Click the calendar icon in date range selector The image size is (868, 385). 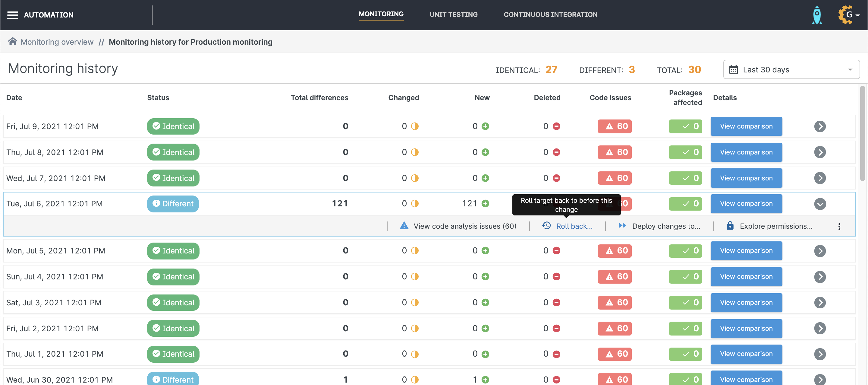[x=733, y=69]
